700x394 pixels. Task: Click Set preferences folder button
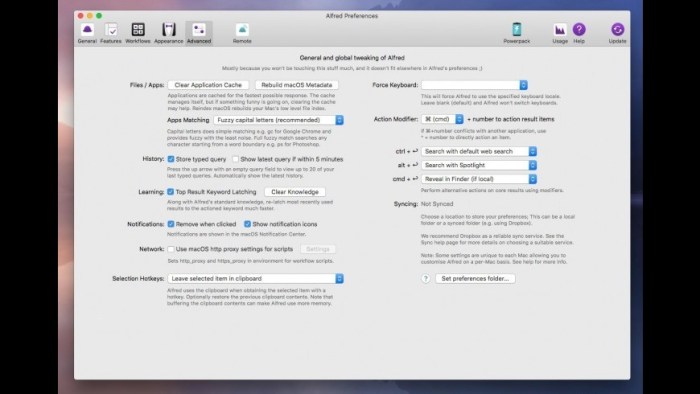pos(475,278)
